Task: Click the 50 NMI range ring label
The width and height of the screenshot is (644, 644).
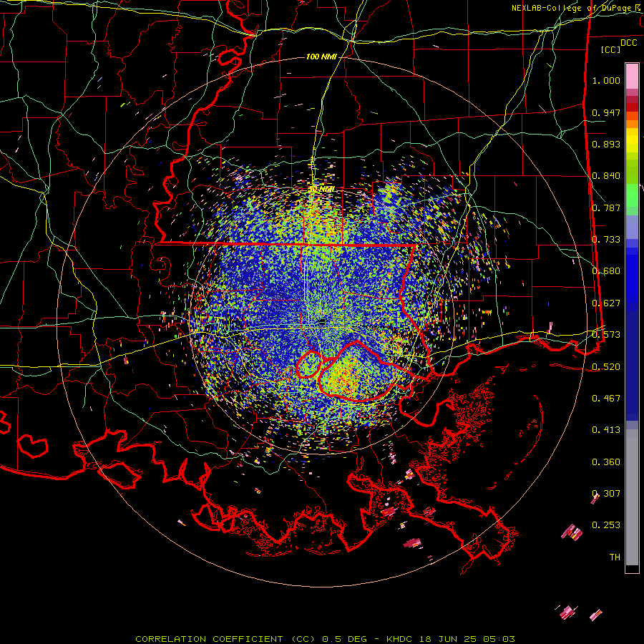Action: click(321, 190)
